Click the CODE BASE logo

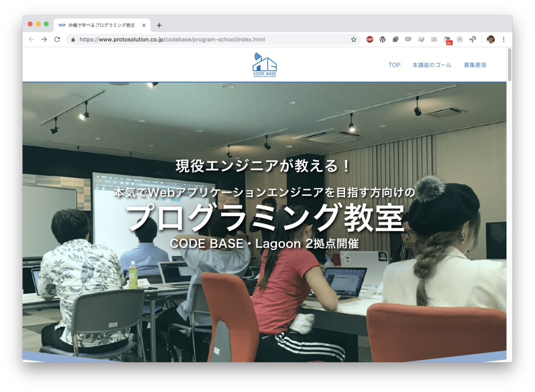coord(264,64)
